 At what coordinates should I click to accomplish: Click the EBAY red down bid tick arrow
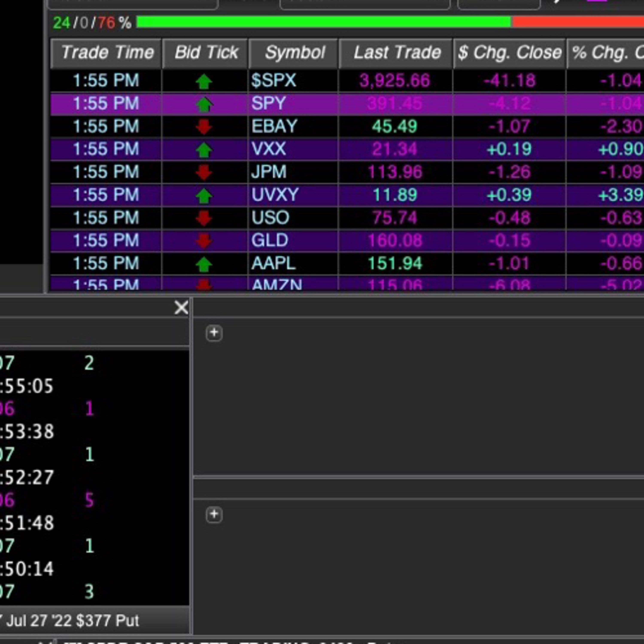[204, 127]
